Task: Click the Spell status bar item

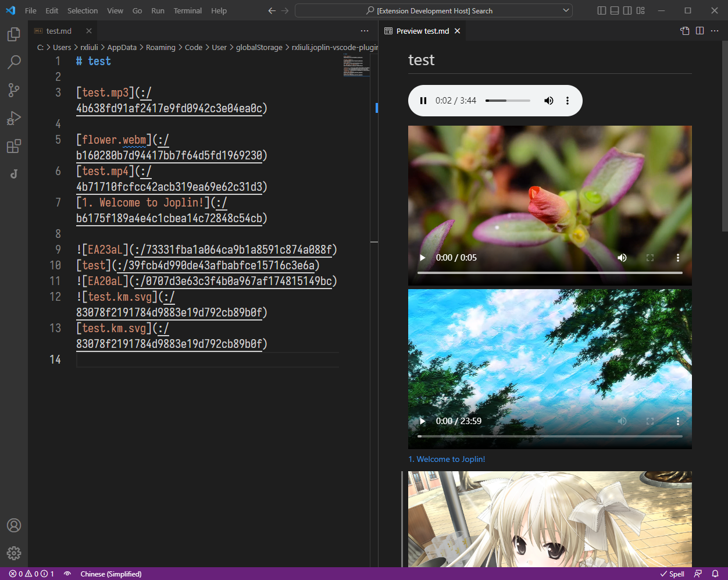Action: click(672, 574)
